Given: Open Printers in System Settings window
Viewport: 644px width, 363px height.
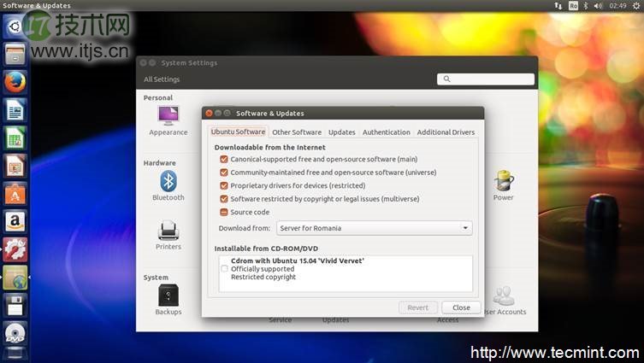Looking at the screenshot, I should 168,235.
